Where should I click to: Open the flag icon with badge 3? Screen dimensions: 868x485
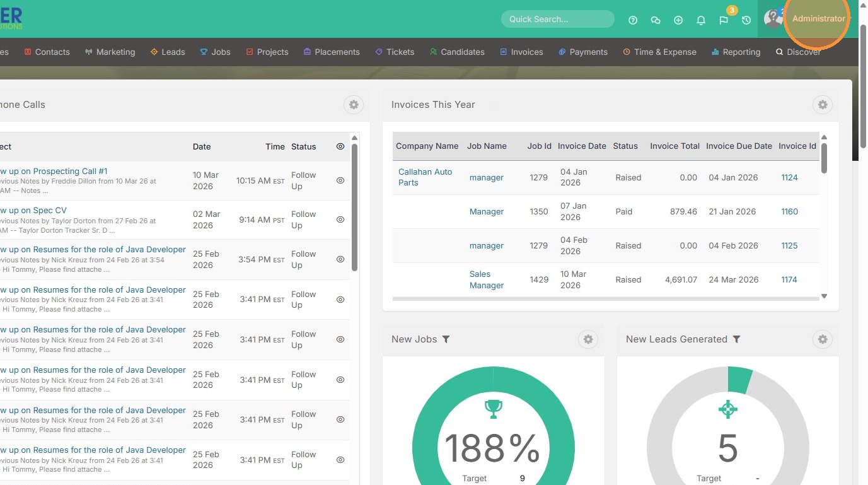coord(724,20)
